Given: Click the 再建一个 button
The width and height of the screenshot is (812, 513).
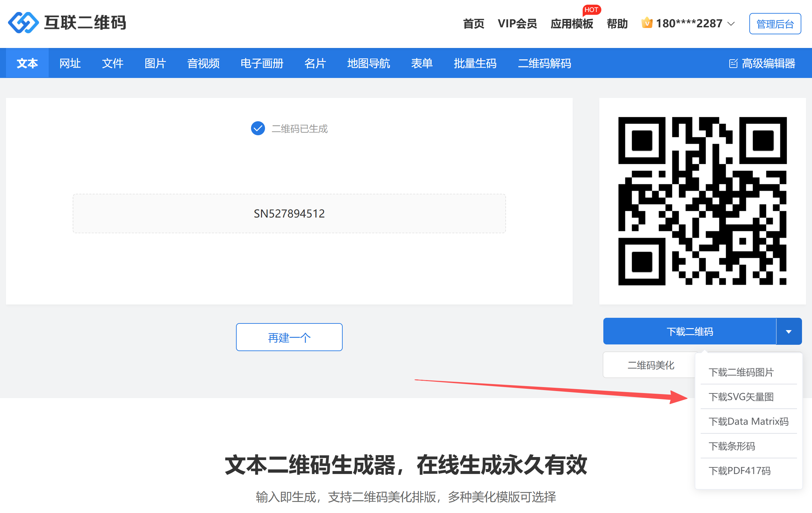Looking at the screenshot, I should (x=289, y=337).
